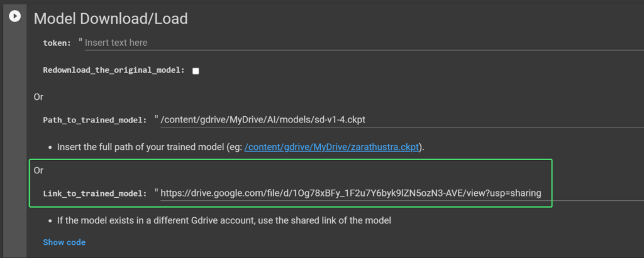Click the token: label

pos(57,43)
